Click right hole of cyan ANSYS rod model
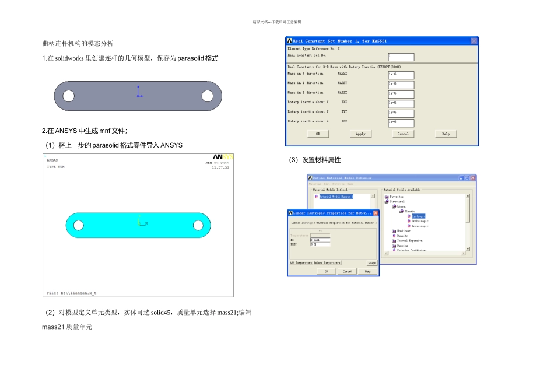The image size is (554, 392). [x=198, y=225]
